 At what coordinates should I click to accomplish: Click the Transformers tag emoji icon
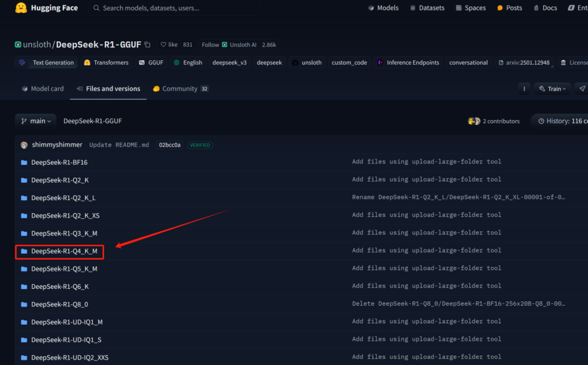[87, 63]
